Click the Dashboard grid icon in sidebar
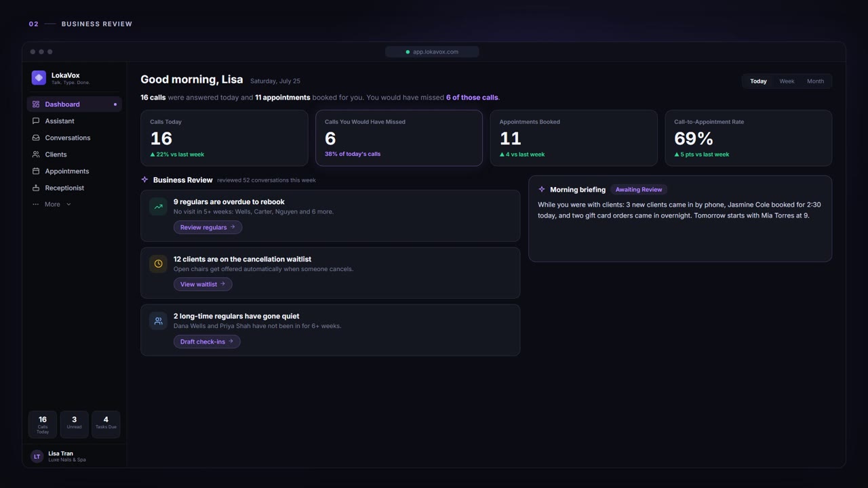868x488 pixels. coord(36,104)
